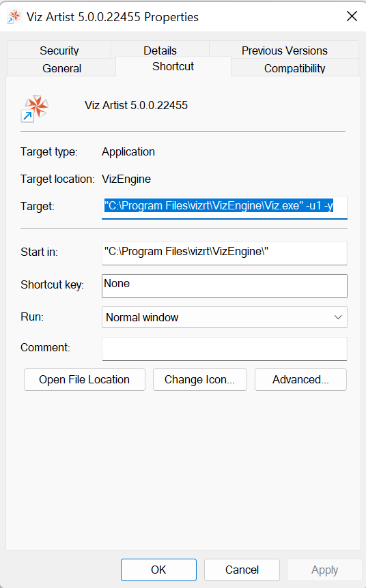The width and height of the screenshot is (366, 588).
Task: Go to the General tab
Action: [61, 68]
